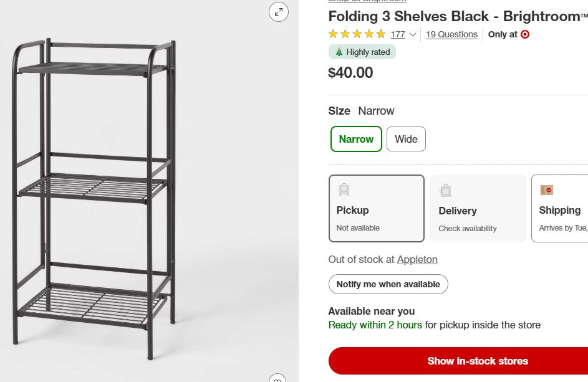588x382 pixels.
Task: Click the Appleton store link
Action: tap(417, 259)
